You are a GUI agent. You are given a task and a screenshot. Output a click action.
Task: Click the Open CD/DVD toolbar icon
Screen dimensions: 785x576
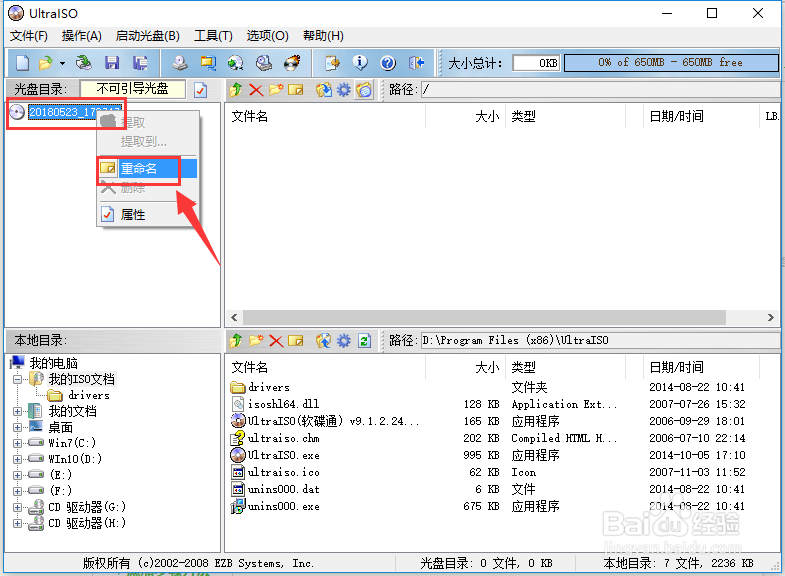coord(84,63)
